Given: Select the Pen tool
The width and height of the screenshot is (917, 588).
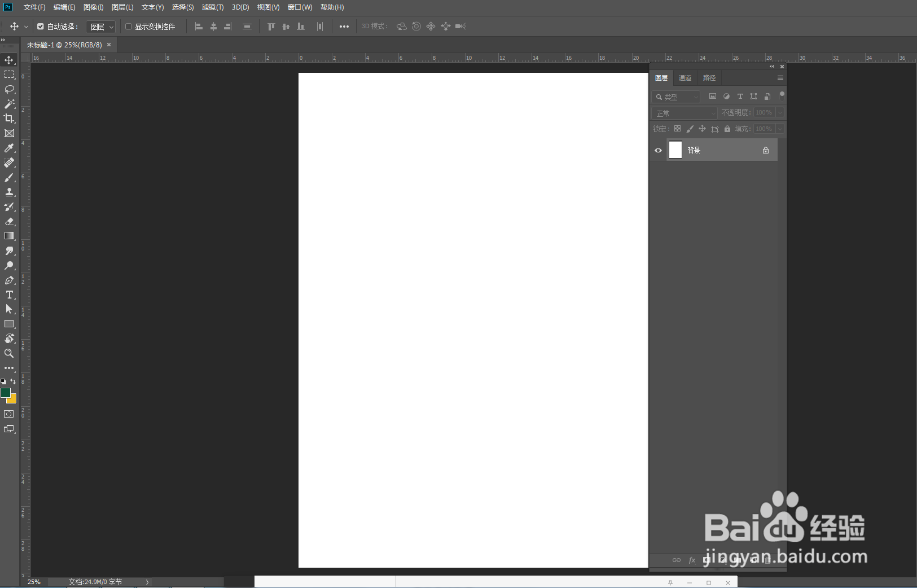Looking at the screenshot, I should coord(9,280).
